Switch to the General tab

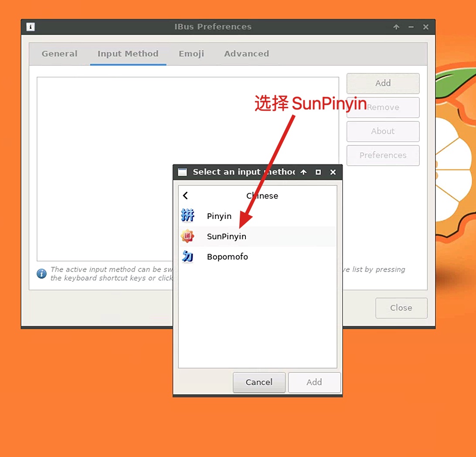point(59,54)
